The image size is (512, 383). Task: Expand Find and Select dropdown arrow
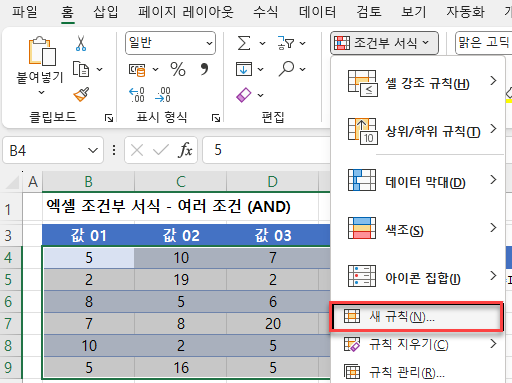point(302,69)
